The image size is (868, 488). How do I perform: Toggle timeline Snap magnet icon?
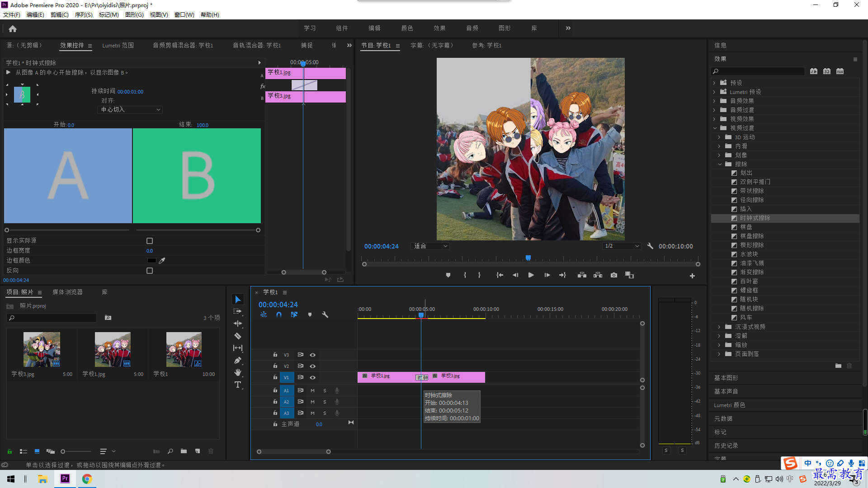point(279,314)
